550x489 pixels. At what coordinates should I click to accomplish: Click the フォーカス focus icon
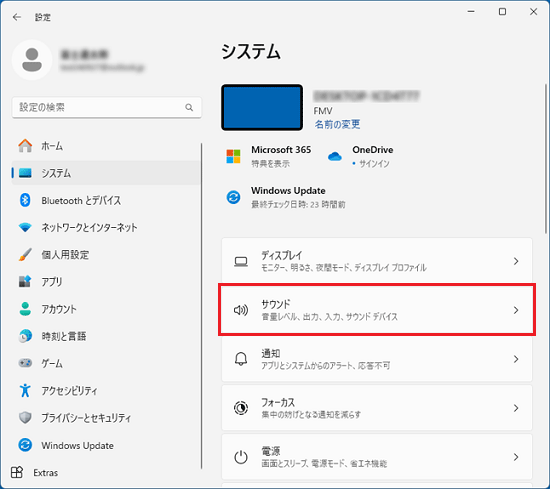241,408
